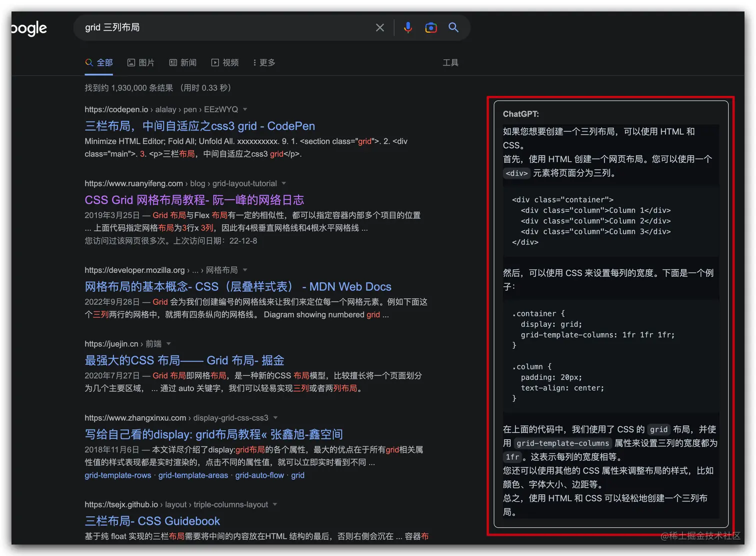756x556 pixels.
Task: Click the HTML code block with div container
Action: (x=611, y=221)
